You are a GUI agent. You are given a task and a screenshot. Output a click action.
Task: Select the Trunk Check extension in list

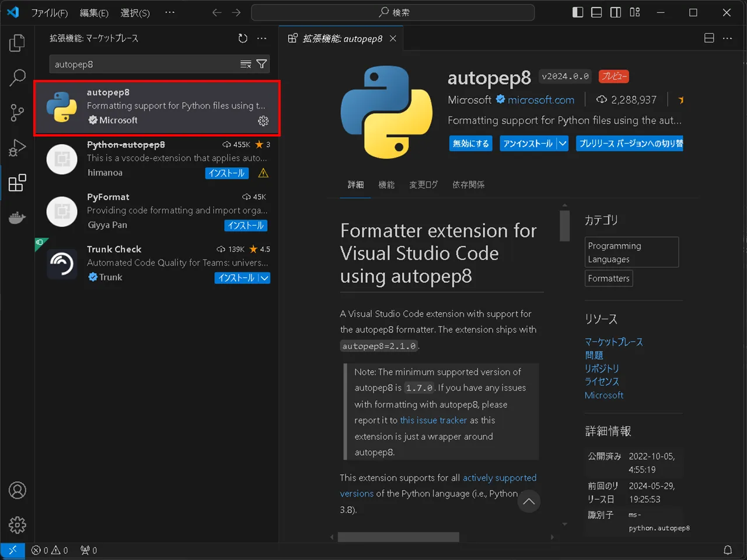tap(158, 264)
